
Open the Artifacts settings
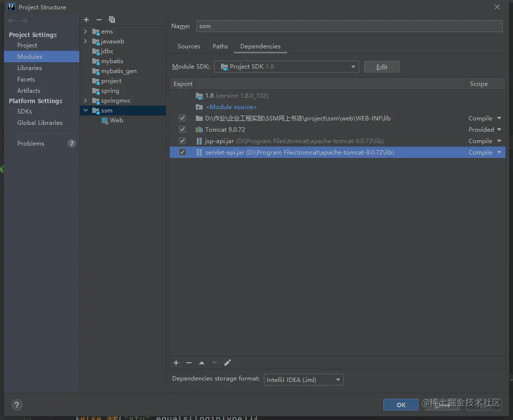pos(29,91)
